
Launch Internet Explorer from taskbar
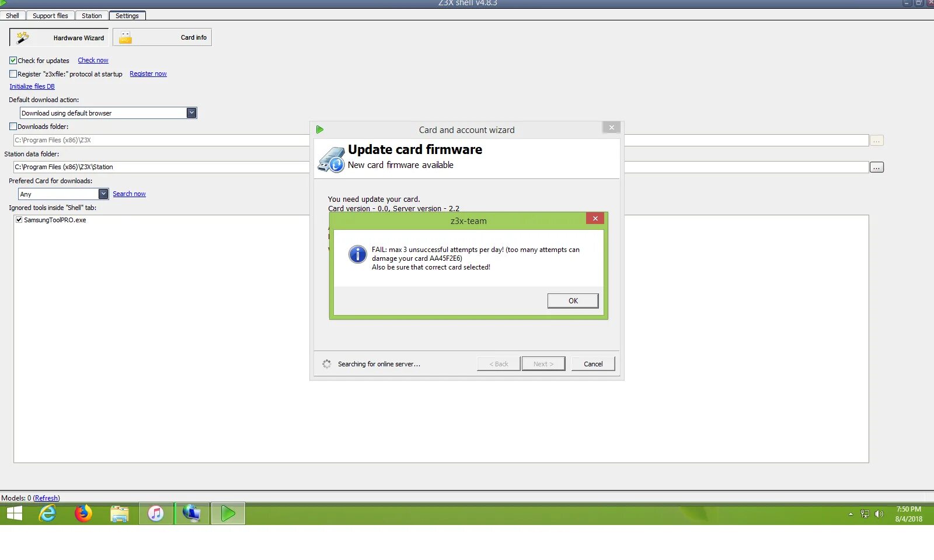pos(47,513)
